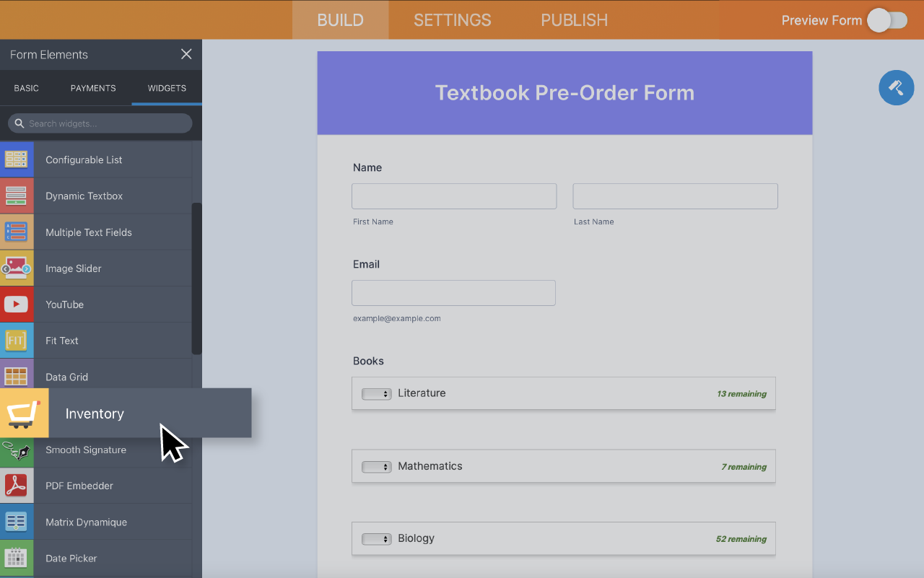
Task: Go to the PUBLISH section
Action: tap(573, 19)
